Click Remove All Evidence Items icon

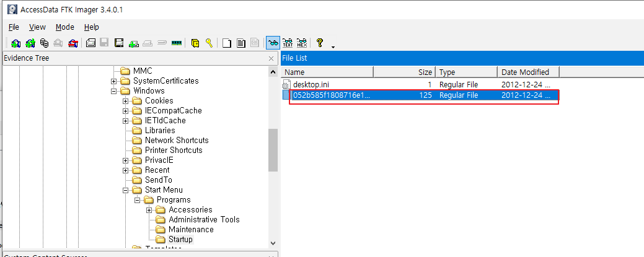[73, 43]
